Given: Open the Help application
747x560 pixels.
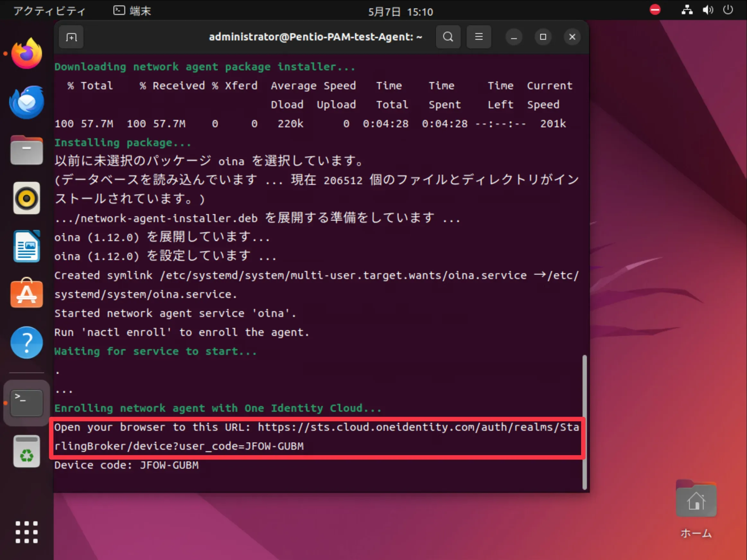Looking at the screenshot, I should coord(27,342).
